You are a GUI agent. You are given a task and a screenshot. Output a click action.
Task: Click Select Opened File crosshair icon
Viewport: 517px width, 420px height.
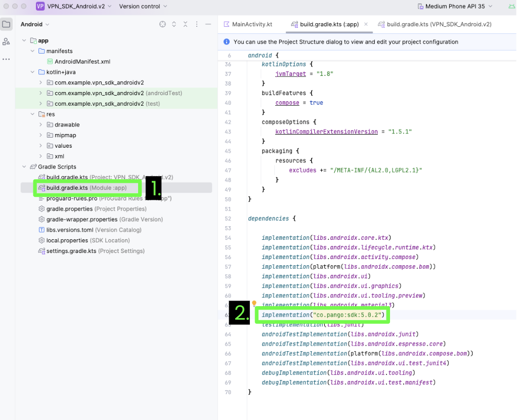[162, 24]
